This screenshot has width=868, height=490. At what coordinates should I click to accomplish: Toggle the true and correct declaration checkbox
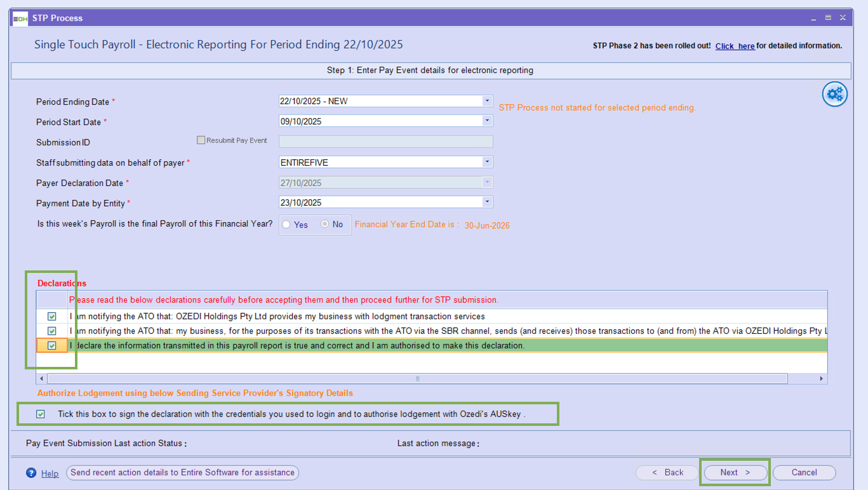(52, 346)
